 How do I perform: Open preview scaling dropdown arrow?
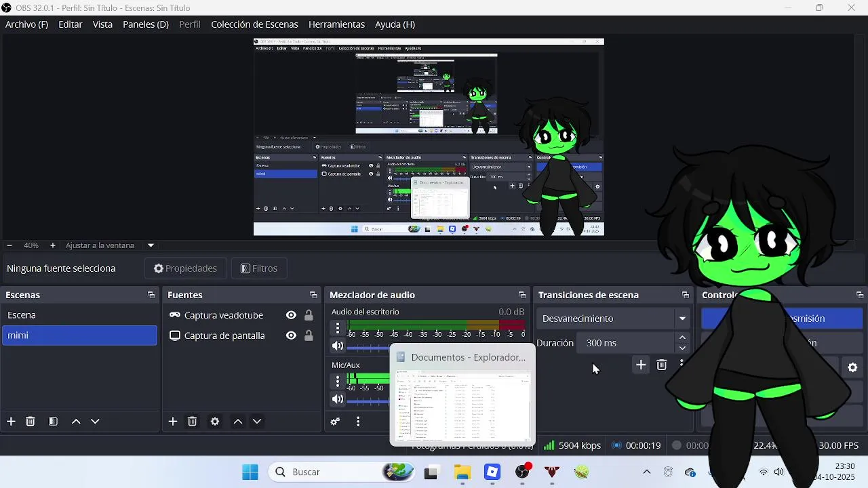point(151,245)
